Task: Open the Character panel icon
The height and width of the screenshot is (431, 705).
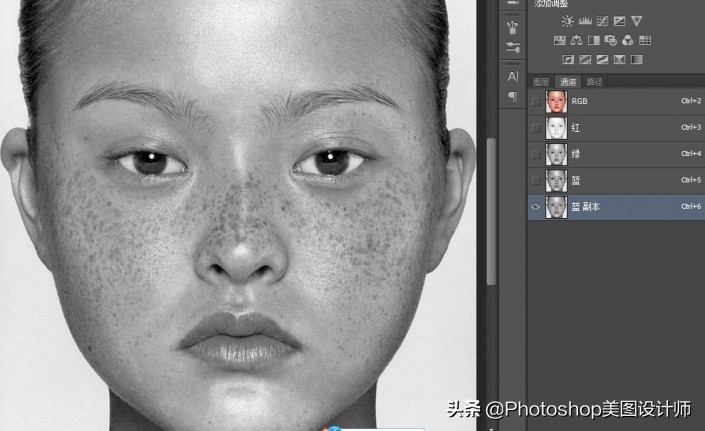Action: 513,76
